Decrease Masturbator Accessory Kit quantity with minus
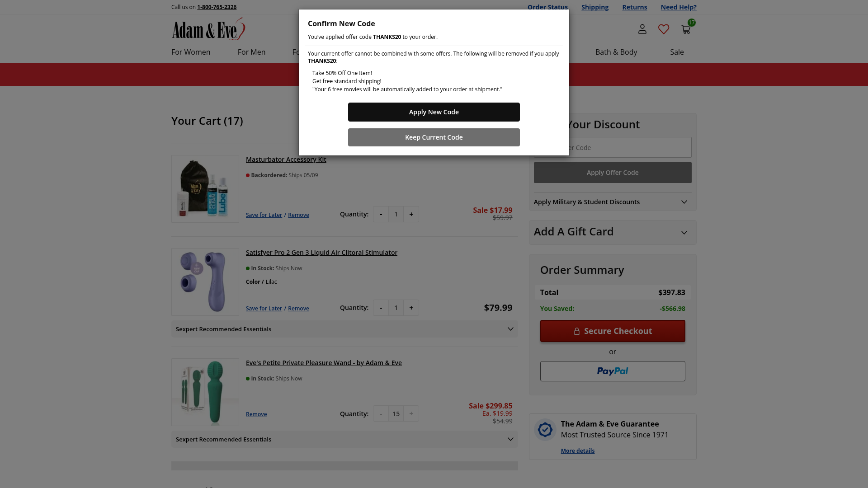This screenshot has height=488, width=868. click(x=381, y=214)
